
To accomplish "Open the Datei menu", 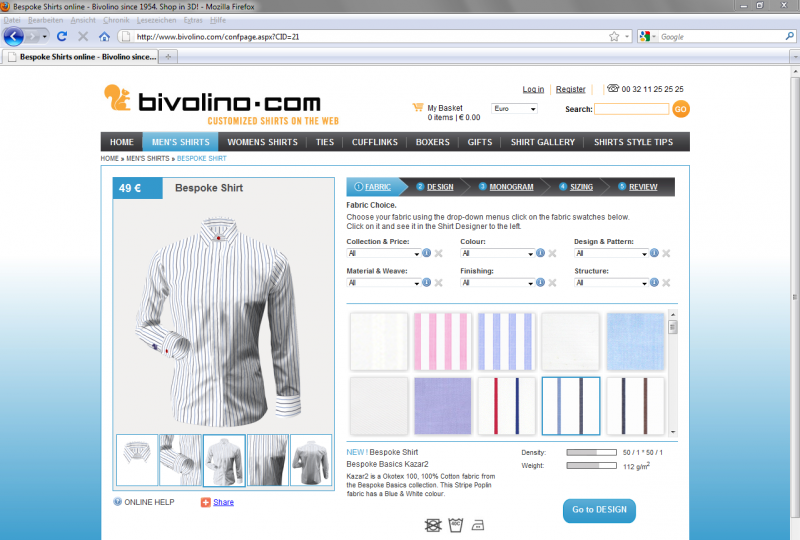I will pos(12,20).
